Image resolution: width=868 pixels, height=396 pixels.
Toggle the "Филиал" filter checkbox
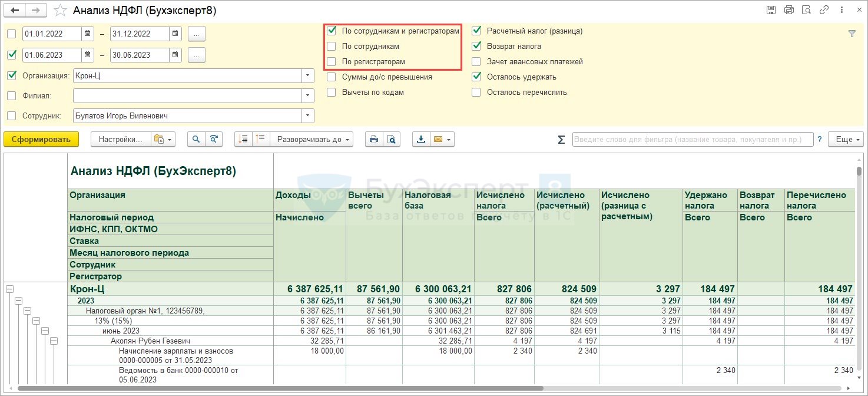point(11,95)
